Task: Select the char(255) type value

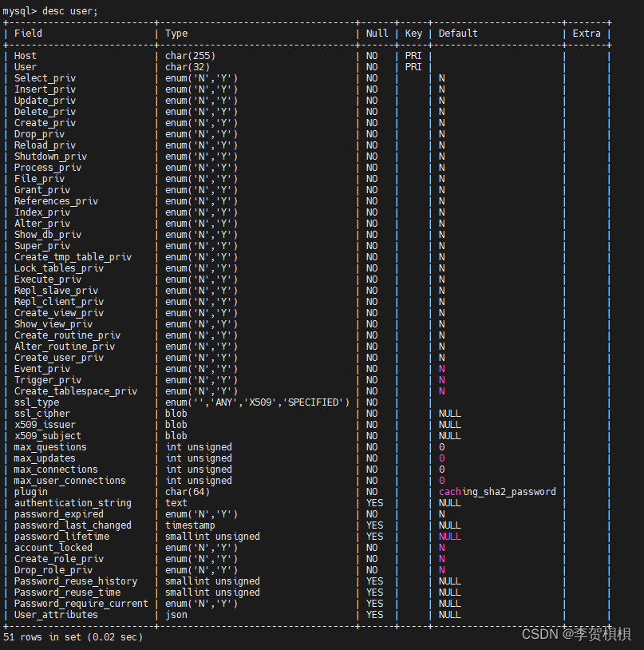Action: pos(191,56)
